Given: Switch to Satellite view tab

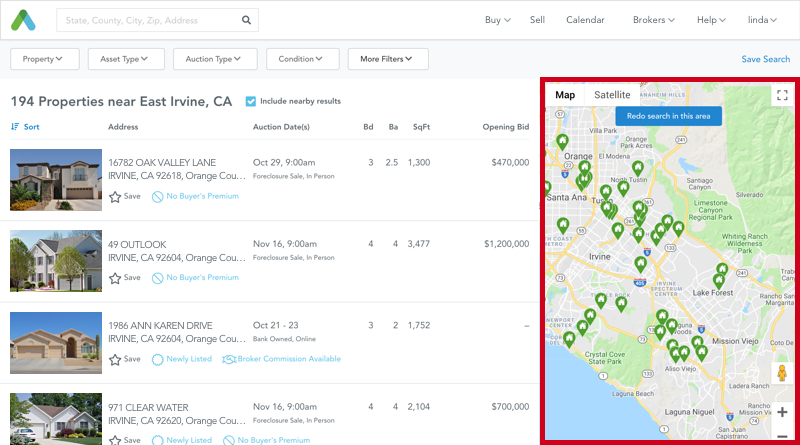Looking at the screenshot, I should coord(612,95).
